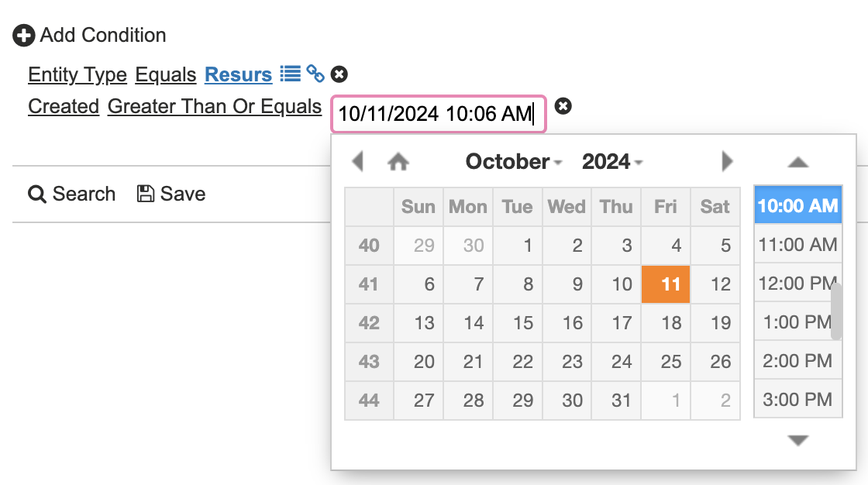The image size is (868, 485).
Task: Save the current search filter
Action: point(171,194)
